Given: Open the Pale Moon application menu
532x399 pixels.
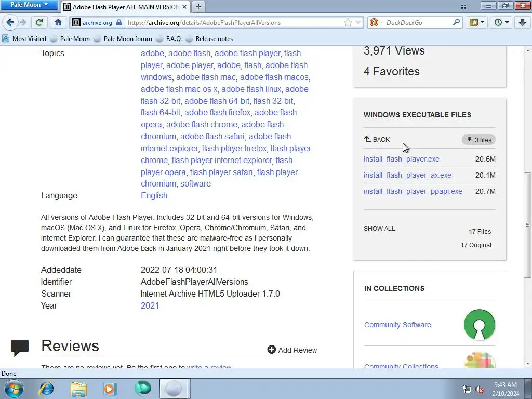Looking at the screenshot, I should [29, 5].
